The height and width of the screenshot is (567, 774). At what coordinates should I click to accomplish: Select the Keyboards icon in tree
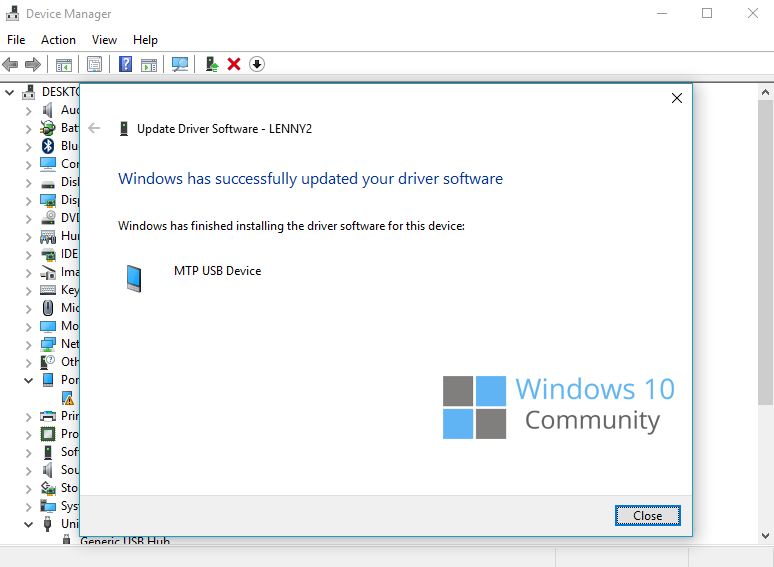pyautogui.click(x=48, y=290)
